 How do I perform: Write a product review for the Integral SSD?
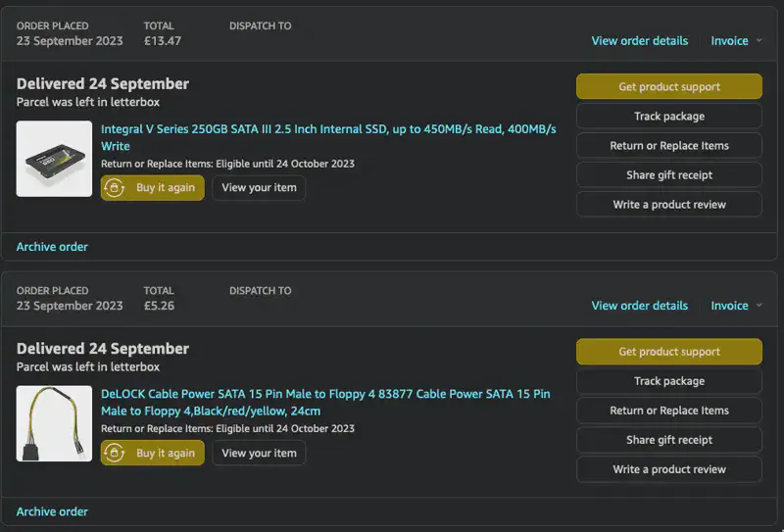(668, 205)
